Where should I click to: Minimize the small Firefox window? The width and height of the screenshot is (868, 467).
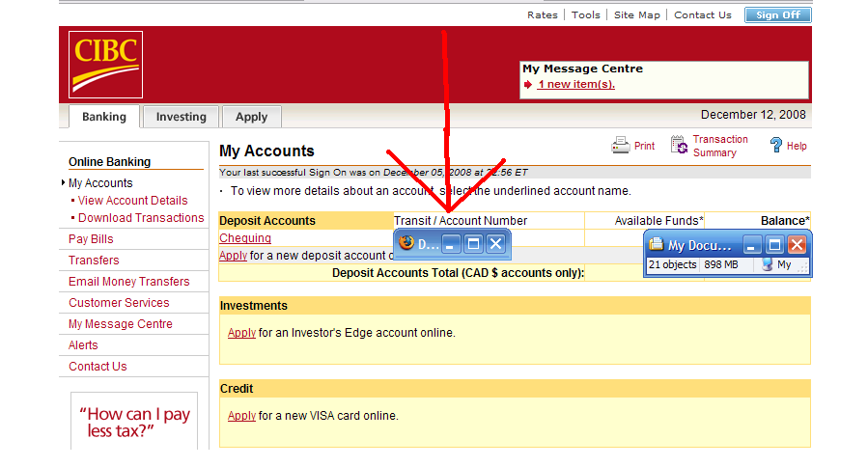coord(451,244)
